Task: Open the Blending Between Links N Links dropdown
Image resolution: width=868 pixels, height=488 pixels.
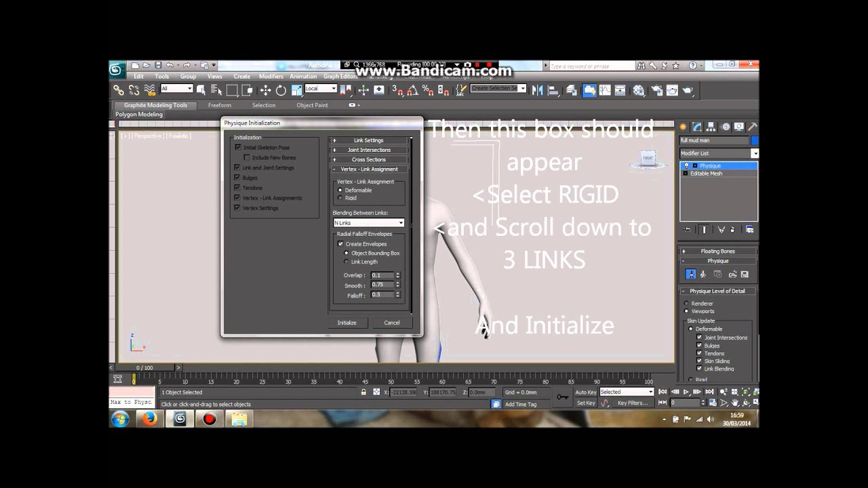Action: [368, 223]
